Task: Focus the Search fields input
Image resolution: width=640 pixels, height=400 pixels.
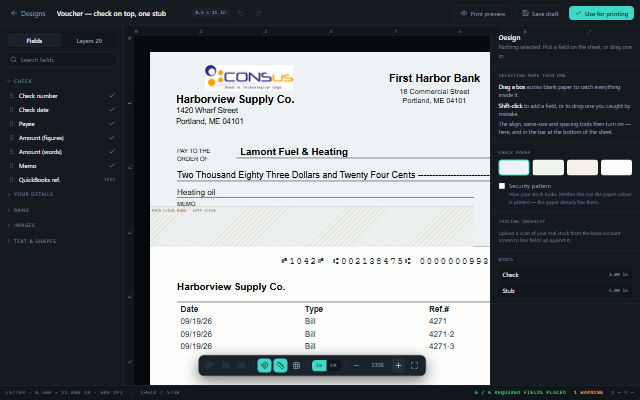Action: coord(62,60)
